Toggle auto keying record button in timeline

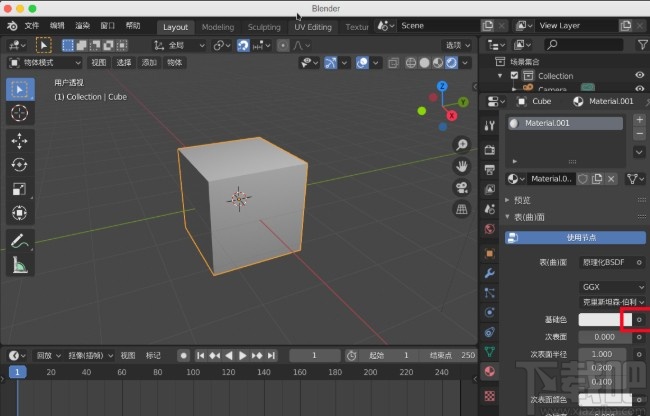(x=183, y=355)
